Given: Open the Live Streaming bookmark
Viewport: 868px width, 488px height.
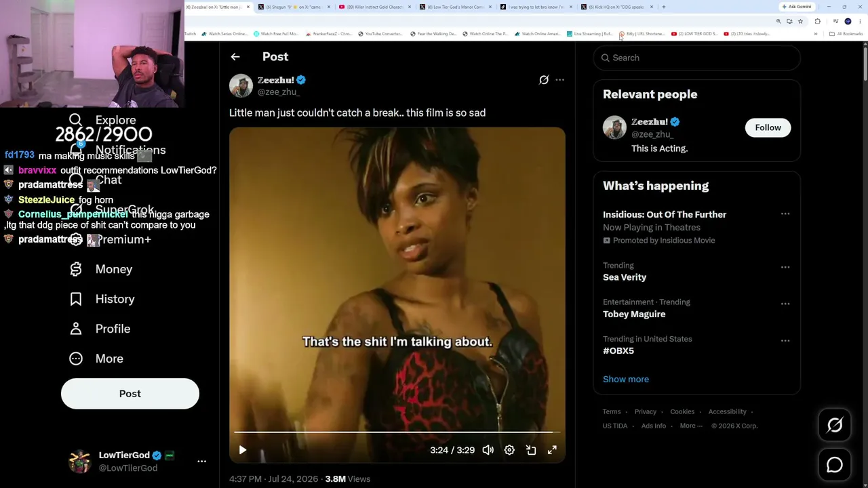Looking at the screenshot, I should click(590, 34).
